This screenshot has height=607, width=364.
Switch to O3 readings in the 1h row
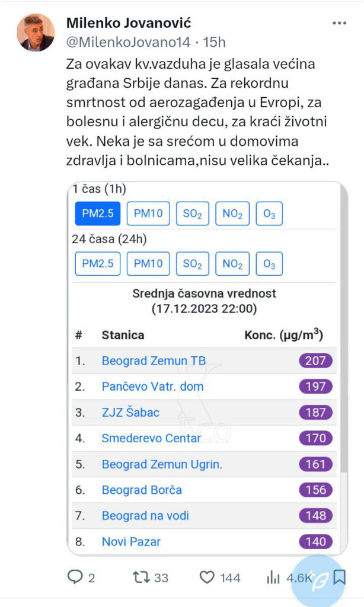(x=269, y=214)
